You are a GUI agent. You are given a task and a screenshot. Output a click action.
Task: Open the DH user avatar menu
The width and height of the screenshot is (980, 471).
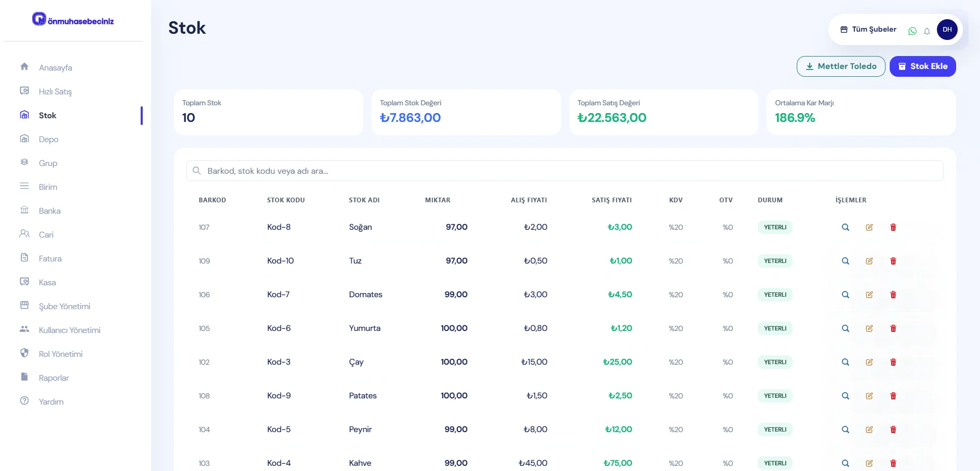point(947,30)
